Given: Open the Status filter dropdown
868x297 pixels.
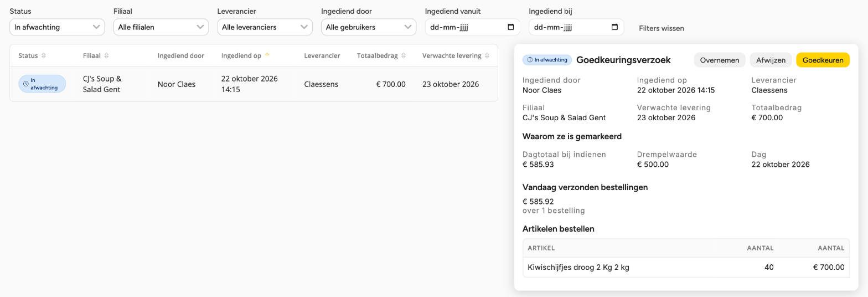Looking at the screenshot, I should click(x=57, y=27).
